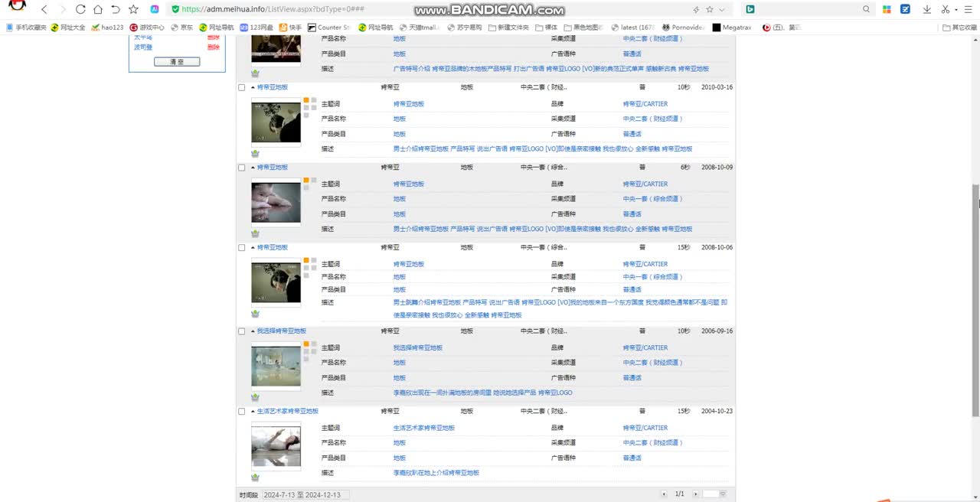The image size is (980, 502).
Task: Open video thumbnail of 生活艺术家肯帝亚地板 ad
Action: click(x=276, y=446)
